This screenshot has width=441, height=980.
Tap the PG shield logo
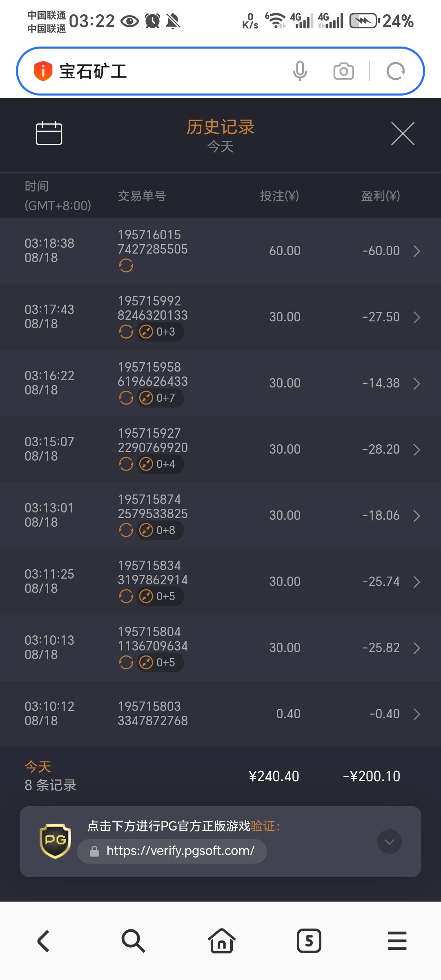pos(55,841)
